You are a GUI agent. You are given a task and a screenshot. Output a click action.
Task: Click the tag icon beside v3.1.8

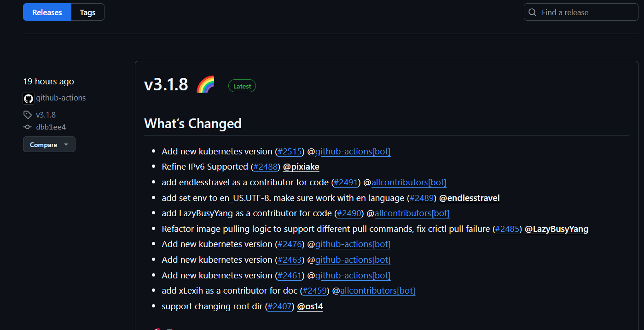click(x=28, y=115)
